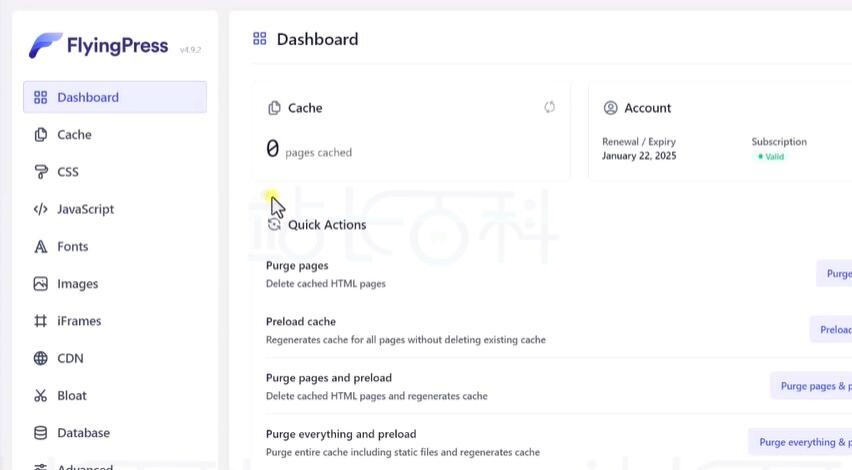Viewport: 852px width, 470px height.
Task: Click the Purge everything & preload button
Action: click(x=802, y=442)
